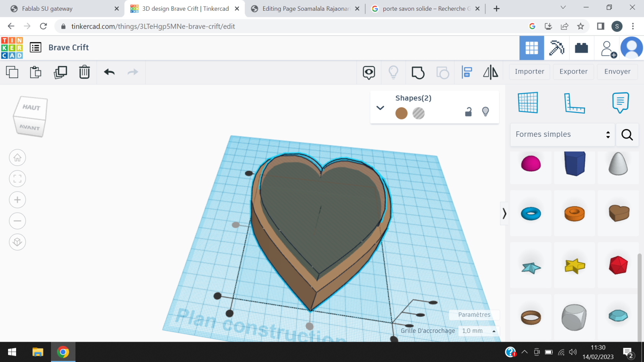Pick the red icosahedron shape

[x=618, y=265]
